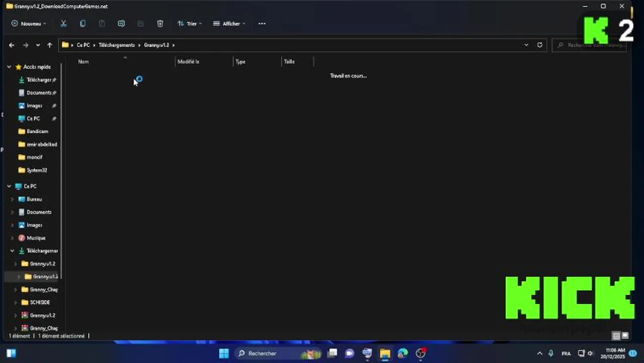Image resolution: width=644 pixels, height=363 pixels.
Task: Open the purple chat app on the taskbar
Action: pyautogui.click(x=350, y=353)
